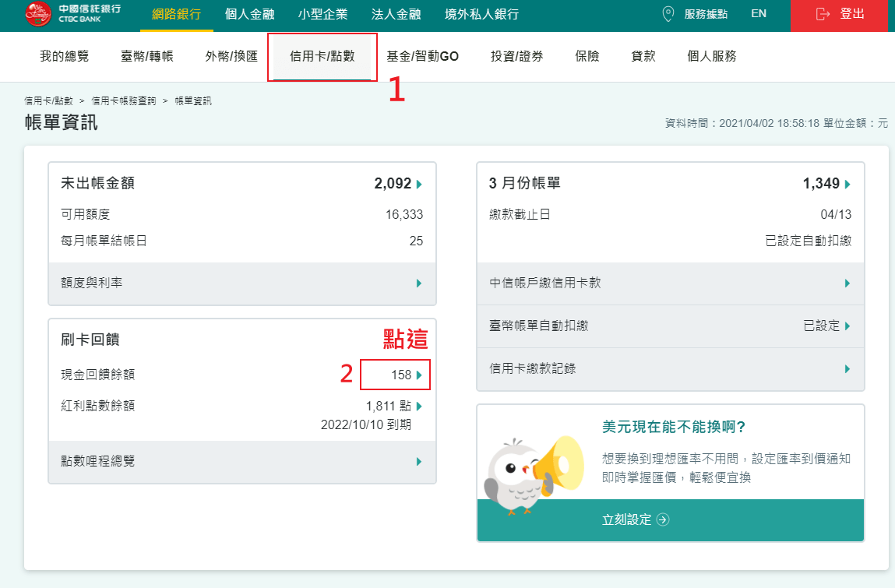The height and width of the screenshot is (588, 895).
Task: Click the 已設定自動扣繳 status text
Action: 809,241
